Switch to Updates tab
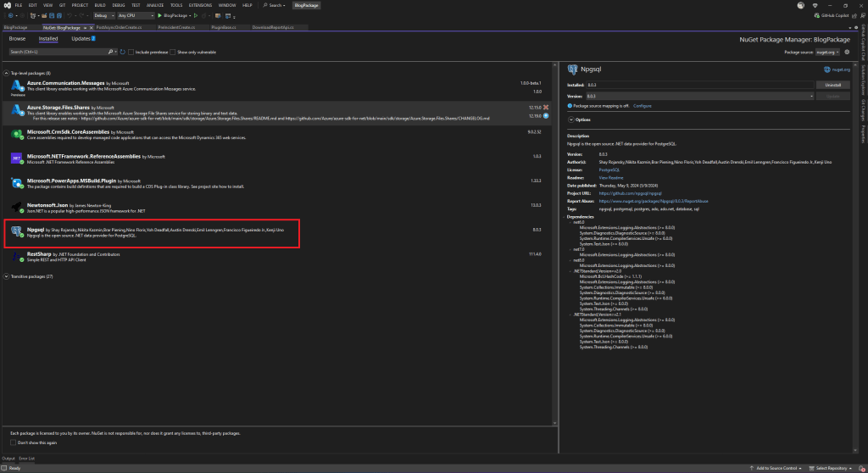The height and width of the screenshot is (473, 868). 83,39
